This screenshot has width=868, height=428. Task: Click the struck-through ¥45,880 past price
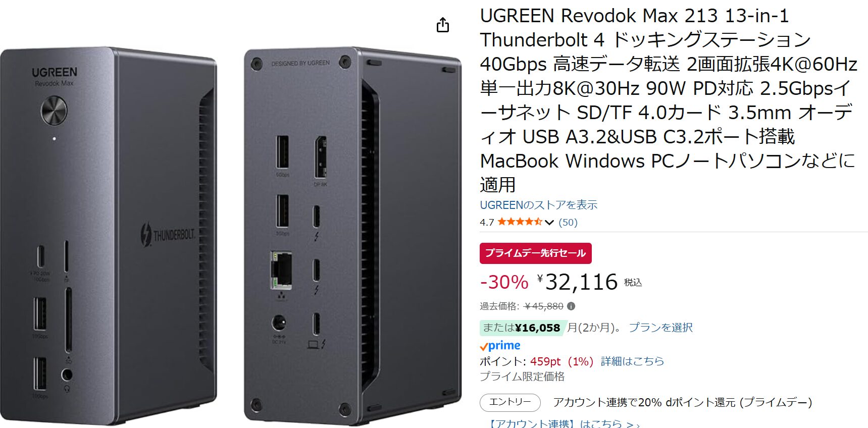(x=544, y=306)
